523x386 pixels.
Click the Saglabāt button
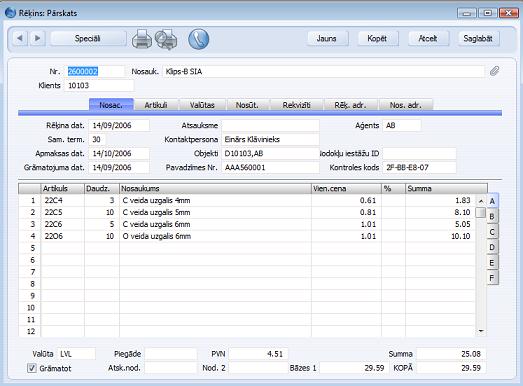(478, 38)
